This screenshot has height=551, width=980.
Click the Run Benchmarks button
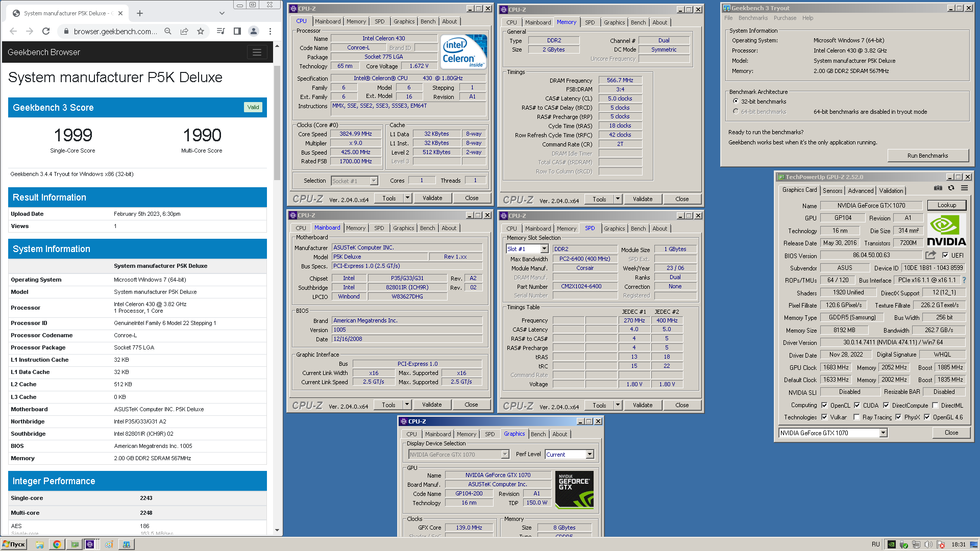(x=927, y=156)
